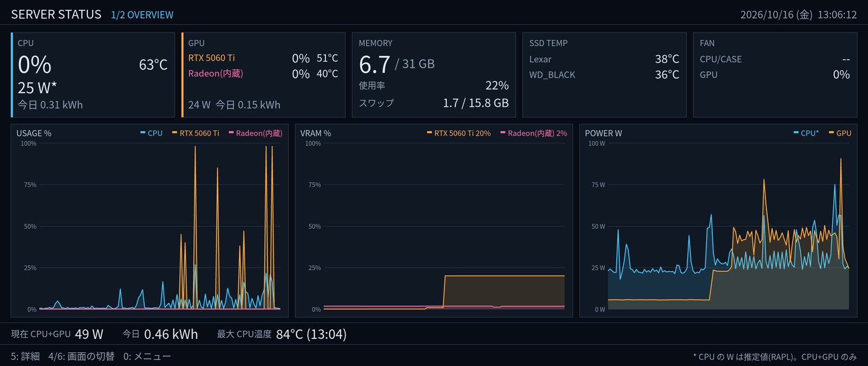Image resolution: width=868 pixels, height=366 pixels.
Task: Click the FAN card header
Action: pyautogui.click(x=707, y=43)
